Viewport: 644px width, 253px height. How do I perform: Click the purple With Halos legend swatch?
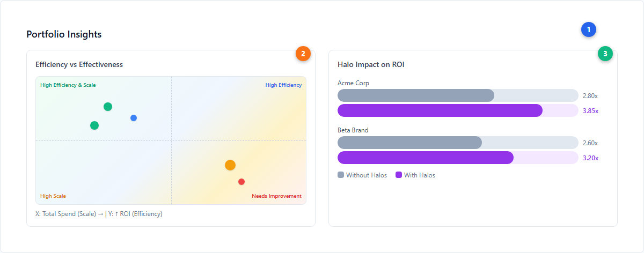399,175
